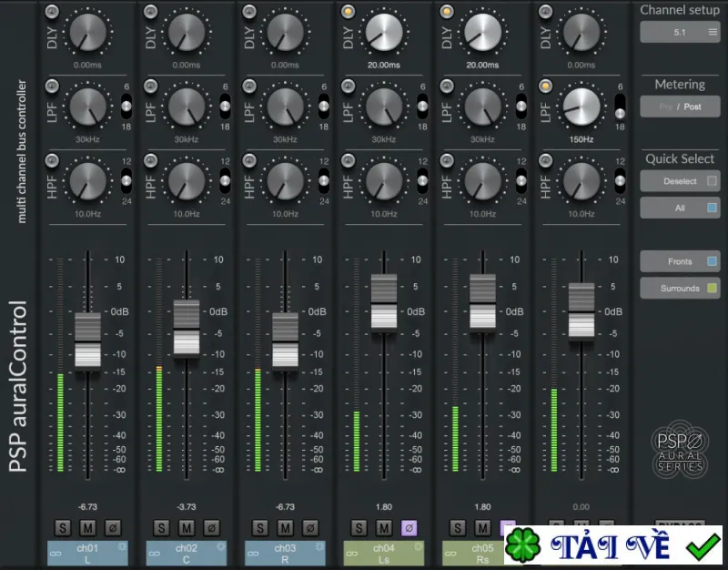The width and height of the screenshot is (728, 570).
Task: Invert phase on ch03 R
Action: (310, 528)
